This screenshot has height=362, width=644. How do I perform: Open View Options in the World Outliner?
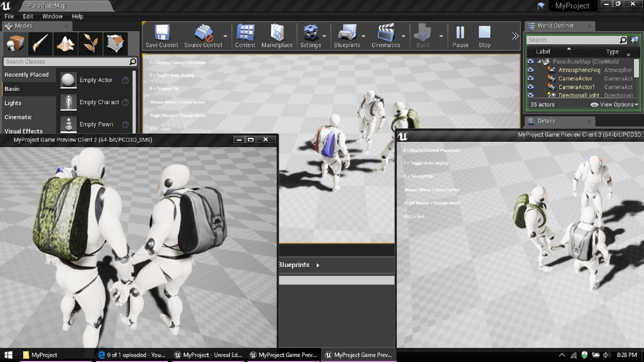[x=614, y=104]
